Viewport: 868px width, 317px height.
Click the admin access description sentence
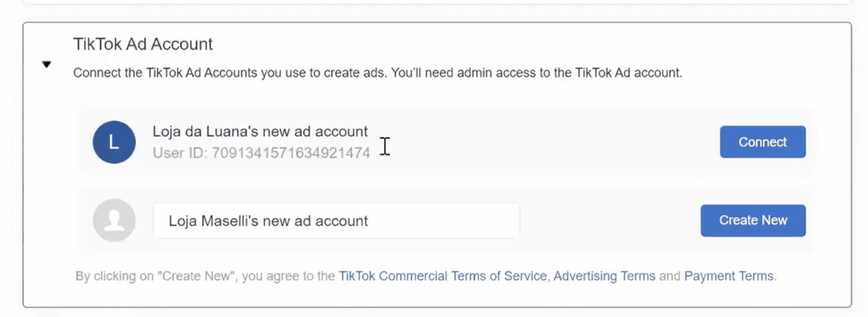pyautogui.click(x=378, y=73)
